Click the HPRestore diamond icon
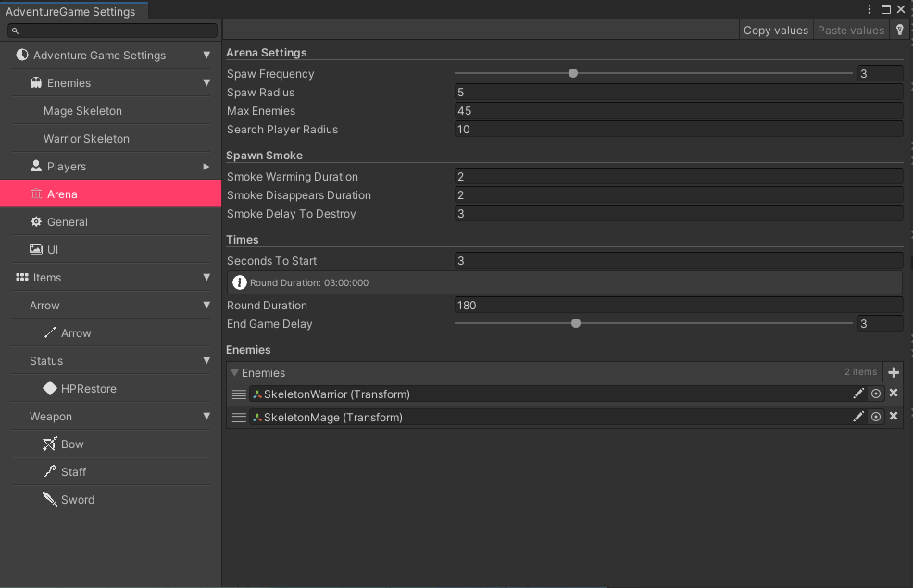The image size is (913, 588). (x=50, y=388)
